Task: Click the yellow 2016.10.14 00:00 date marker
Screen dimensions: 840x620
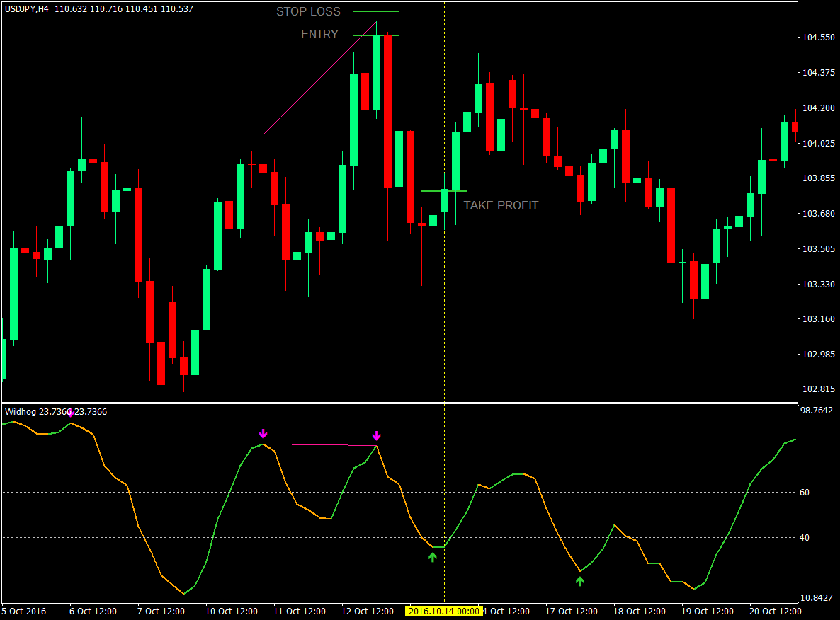Action: point(444,611)
